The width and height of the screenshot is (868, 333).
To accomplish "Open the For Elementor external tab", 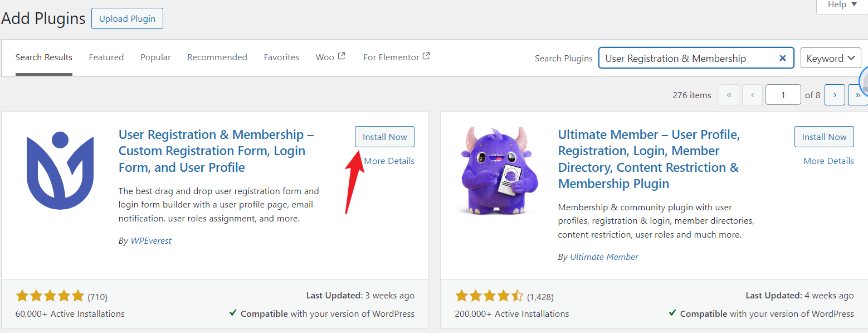I will (396, 57).
